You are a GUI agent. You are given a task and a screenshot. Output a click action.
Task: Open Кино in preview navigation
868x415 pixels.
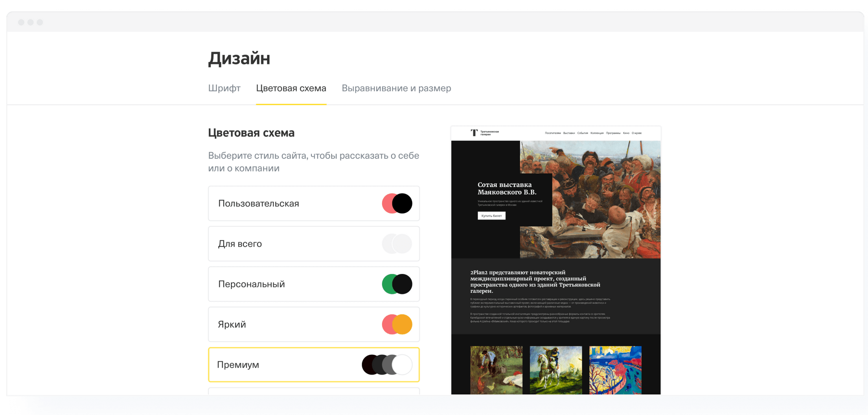(x=626, y=133)
